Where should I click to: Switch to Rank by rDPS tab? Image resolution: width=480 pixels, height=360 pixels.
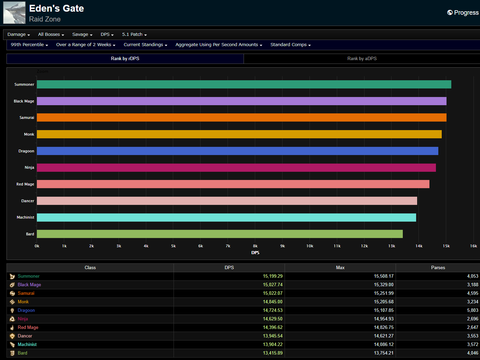pyautogui.click(x=125, y=59)
